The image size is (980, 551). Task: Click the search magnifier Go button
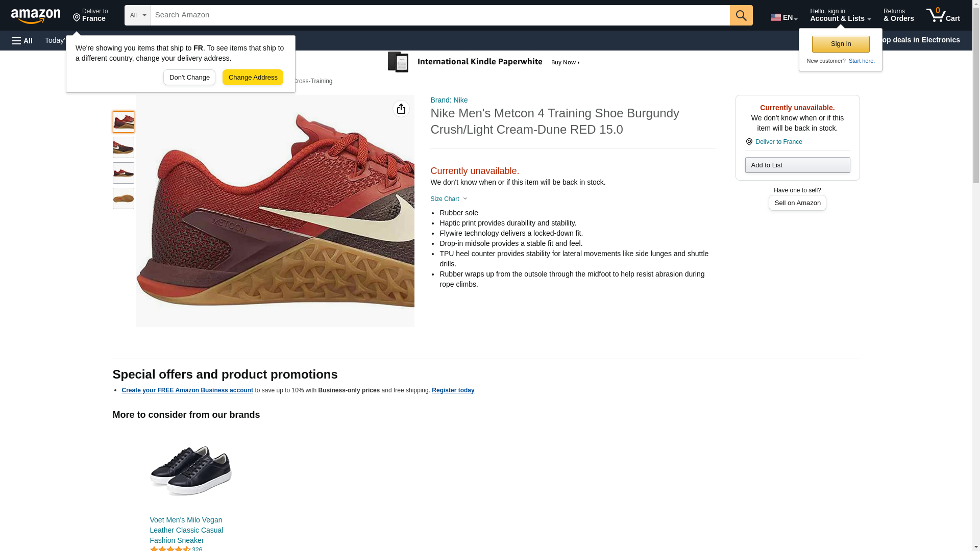741,15
